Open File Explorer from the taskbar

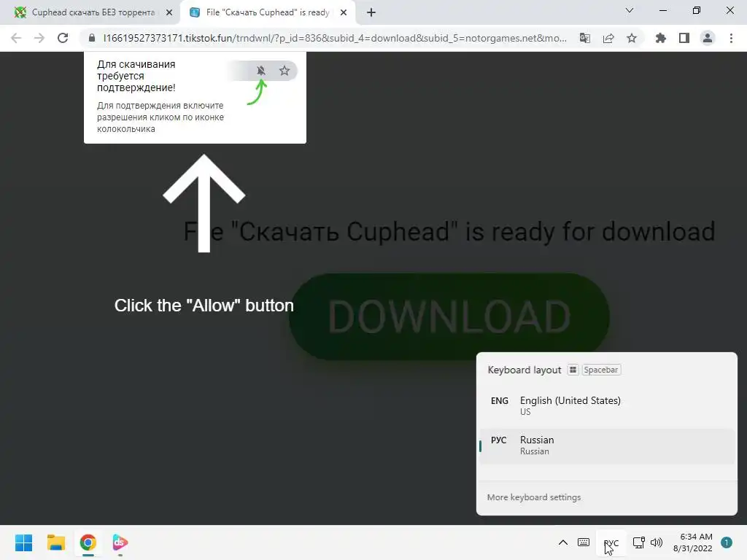[x=55, y=542]
